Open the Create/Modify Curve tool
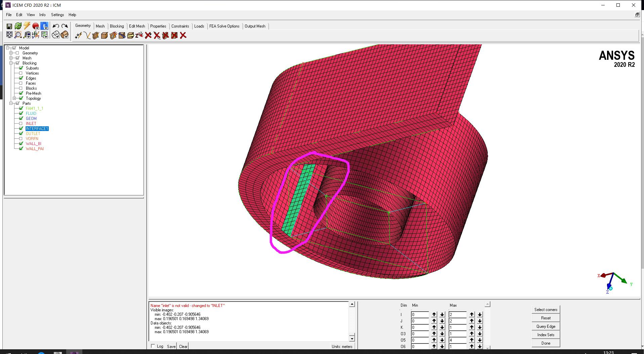The width and height of the screenshot is (644, 354). click(x=87, y=36)
